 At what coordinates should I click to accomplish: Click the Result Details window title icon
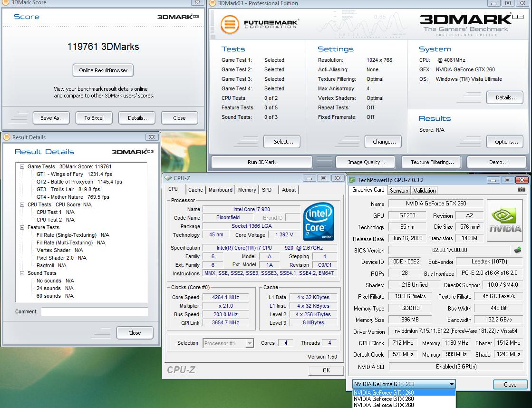tap(7, 137)
